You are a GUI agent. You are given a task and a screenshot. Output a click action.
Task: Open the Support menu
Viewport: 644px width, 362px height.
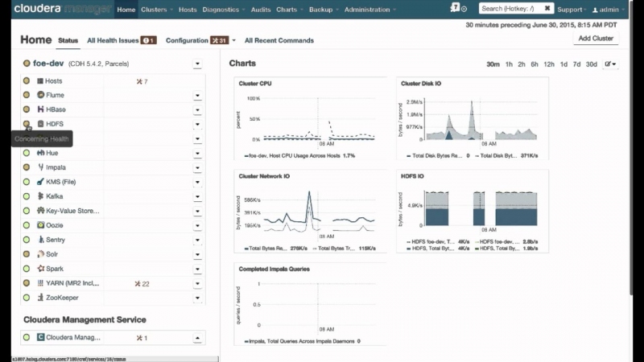[x=572, y=10]
